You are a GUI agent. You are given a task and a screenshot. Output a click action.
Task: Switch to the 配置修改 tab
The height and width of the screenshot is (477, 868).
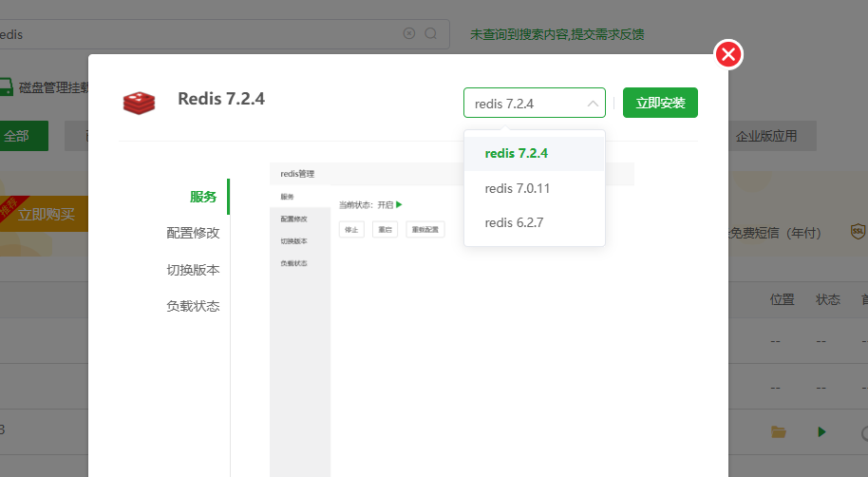[193, 233]
